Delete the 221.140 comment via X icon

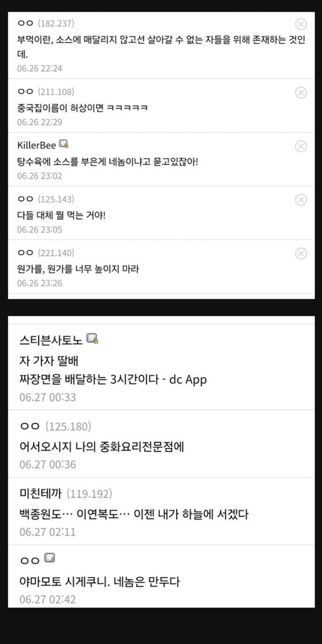300,254
